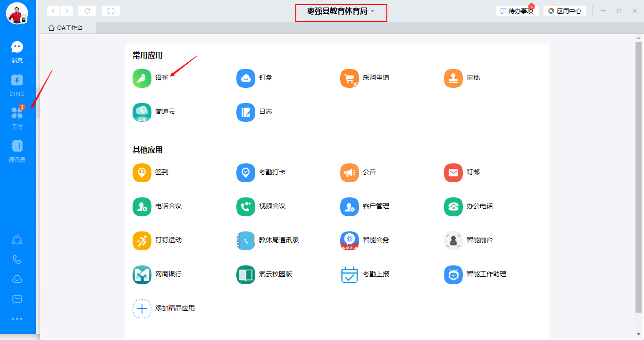The height and width of the screenshot is (340, 644).
Task: Expand the 枣强县教育体育局 organization dropdown
Action: click(341, 11)
